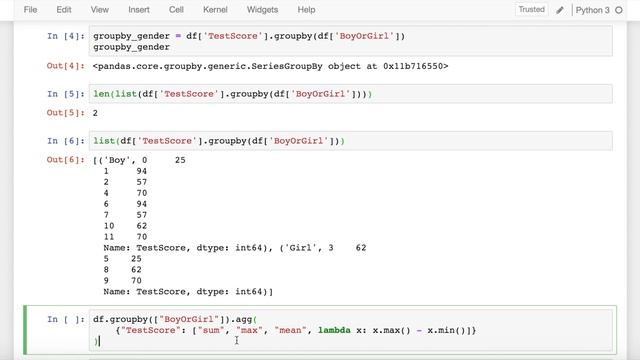
Task: Click into the active agg code cell
Action: (350, 330)
